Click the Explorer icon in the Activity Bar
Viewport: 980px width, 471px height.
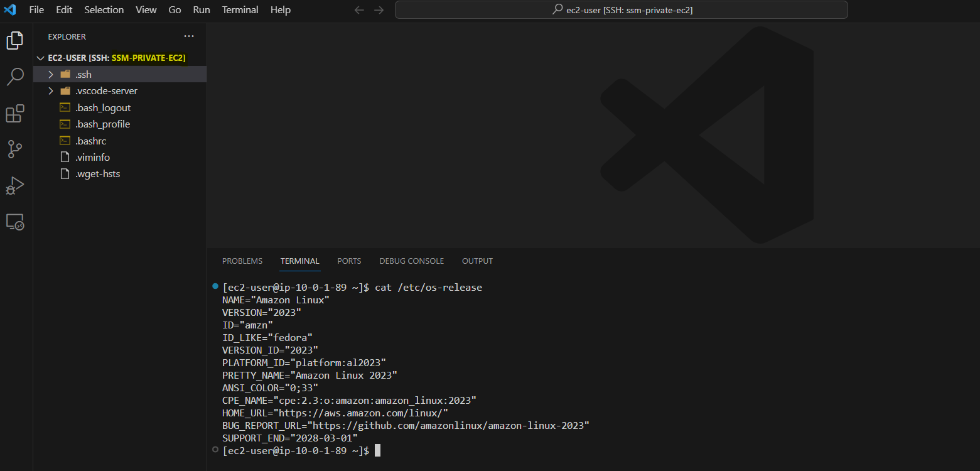pos(15,40)
